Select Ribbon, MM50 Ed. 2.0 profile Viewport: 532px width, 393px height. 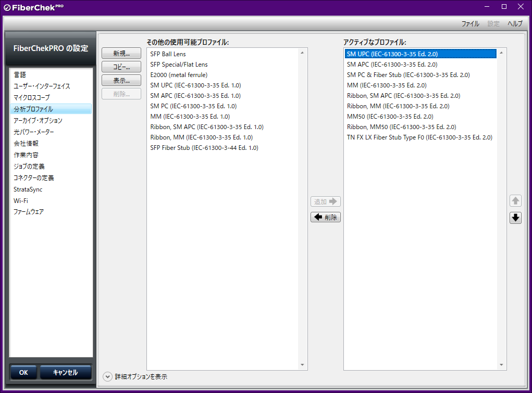coord(420,127)
